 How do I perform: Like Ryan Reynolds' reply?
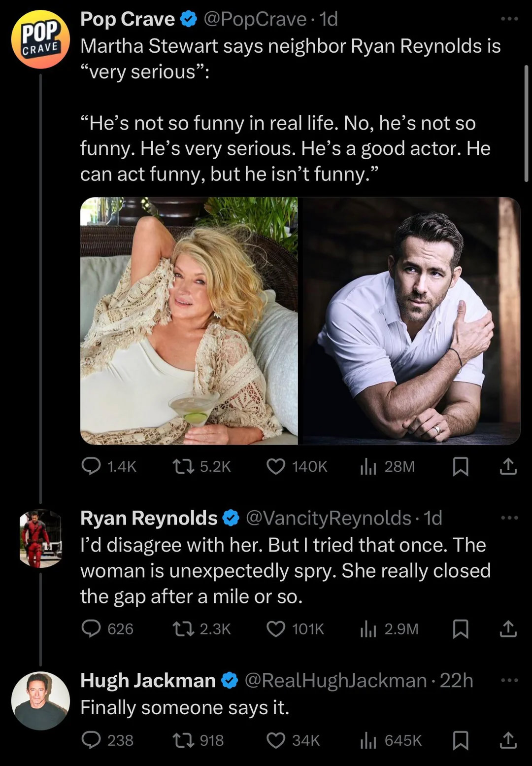point(276,628)
